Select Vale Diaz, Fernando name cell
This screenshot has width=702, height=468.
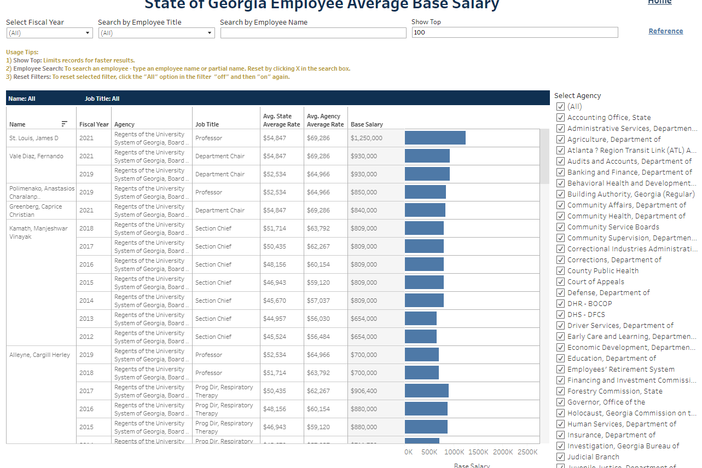[41, 165]
